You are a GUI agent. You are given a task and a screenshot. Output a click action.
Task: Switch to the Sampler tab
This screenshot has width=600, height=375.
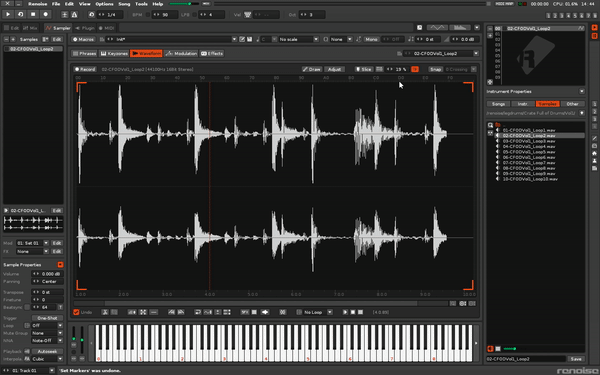click(x=58, y=28)
